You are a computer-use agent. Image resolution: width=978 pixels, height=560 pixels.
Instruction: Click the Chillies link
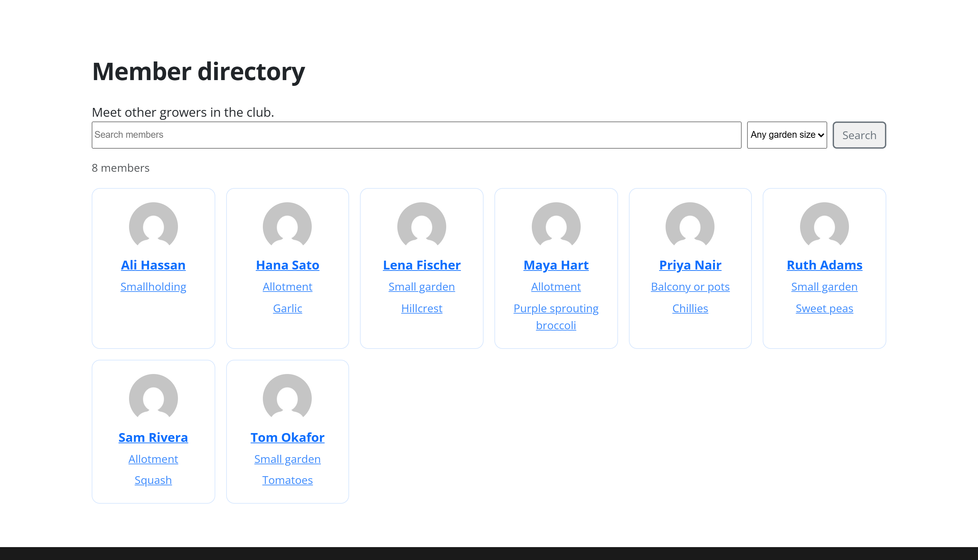[x=690, y=308]
